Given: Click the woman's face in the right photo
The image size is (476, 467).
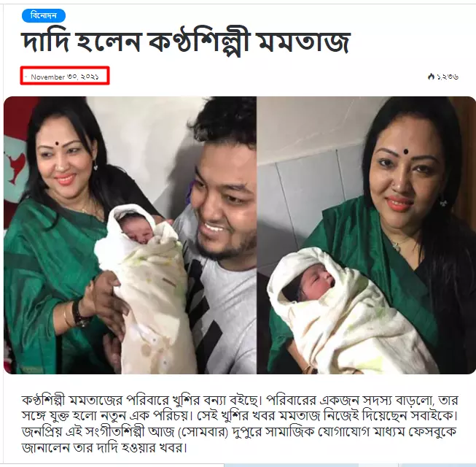Looking at the screenshot, I should pyautogui.click(x=404, y=173).
